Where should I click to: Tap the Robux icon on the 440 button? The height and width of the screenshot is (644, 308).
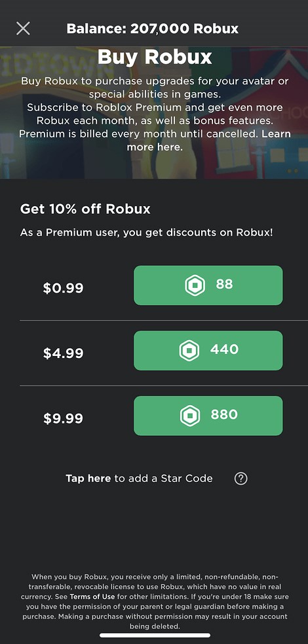pyautogui.click(x=189, y=351)
